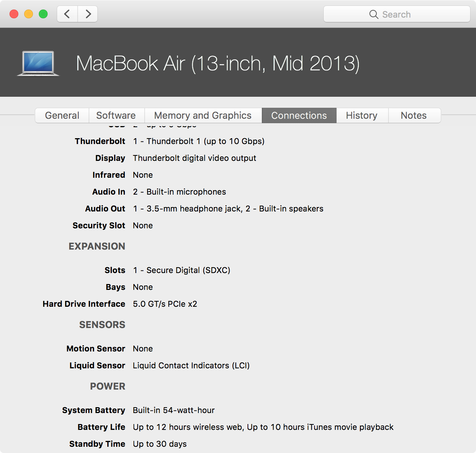Switch to the General tab
The image size is (476, 453).
point(62,115)
